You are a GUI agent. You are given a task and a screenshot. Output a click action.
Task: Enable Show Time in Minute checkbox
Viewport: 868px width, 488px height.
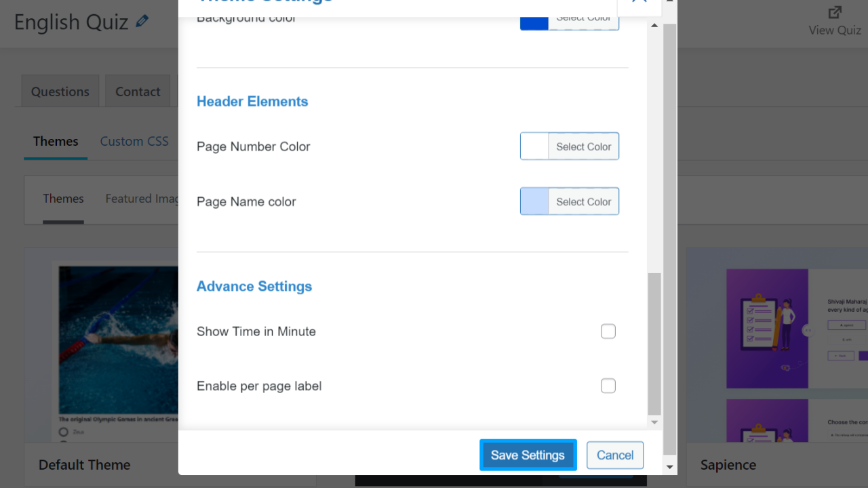(608, 331)
